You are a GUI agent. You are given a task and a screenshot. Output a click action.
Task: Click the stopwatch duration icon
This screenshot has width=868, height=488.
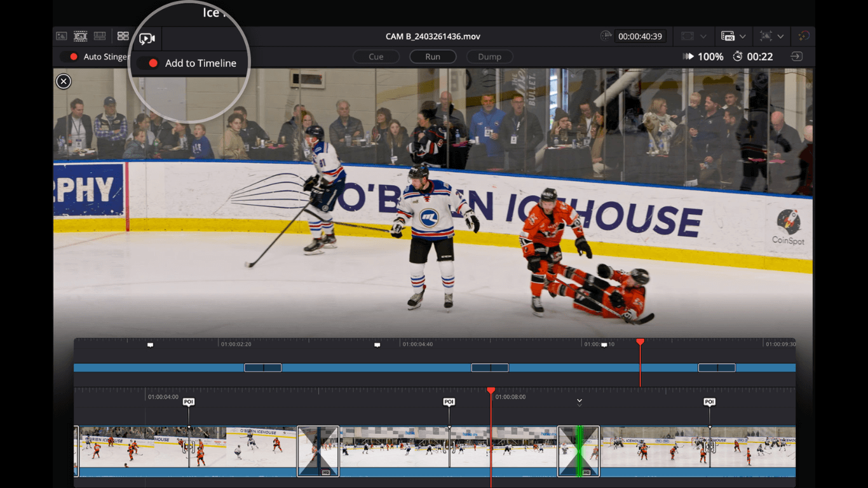click(738, 57)
